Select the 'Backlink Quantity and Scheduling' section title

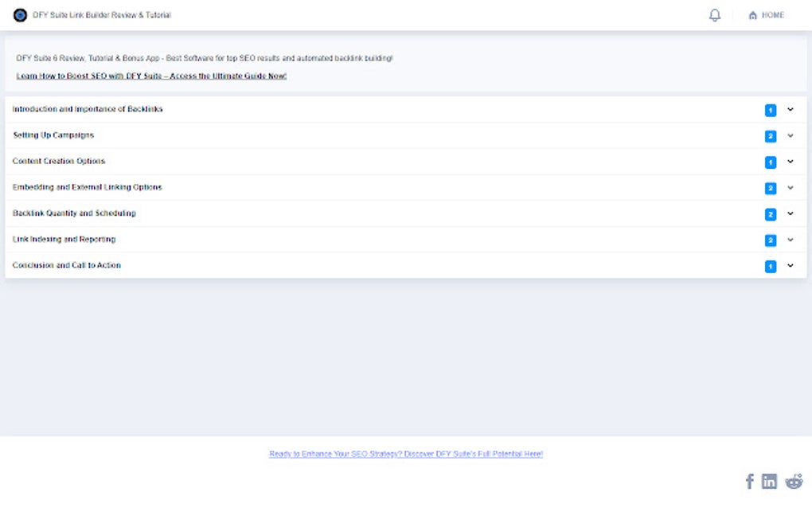point(74,213)
